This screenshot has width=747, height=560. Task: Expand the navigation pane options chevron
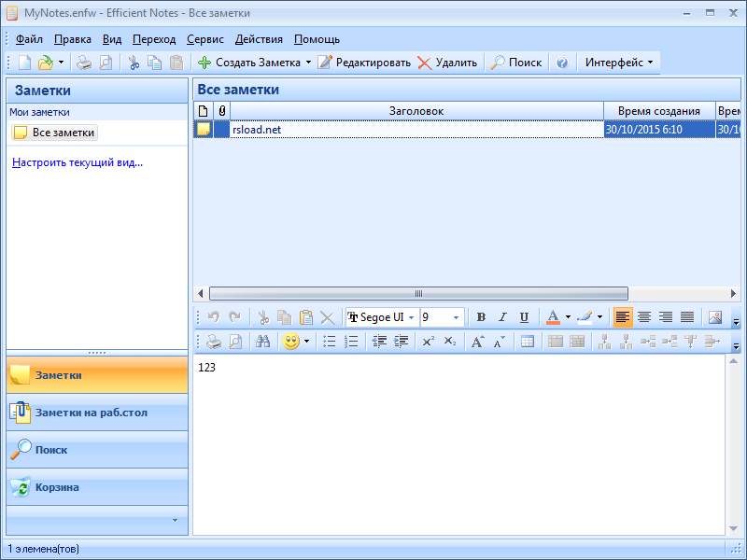click(x=175, y=521)
